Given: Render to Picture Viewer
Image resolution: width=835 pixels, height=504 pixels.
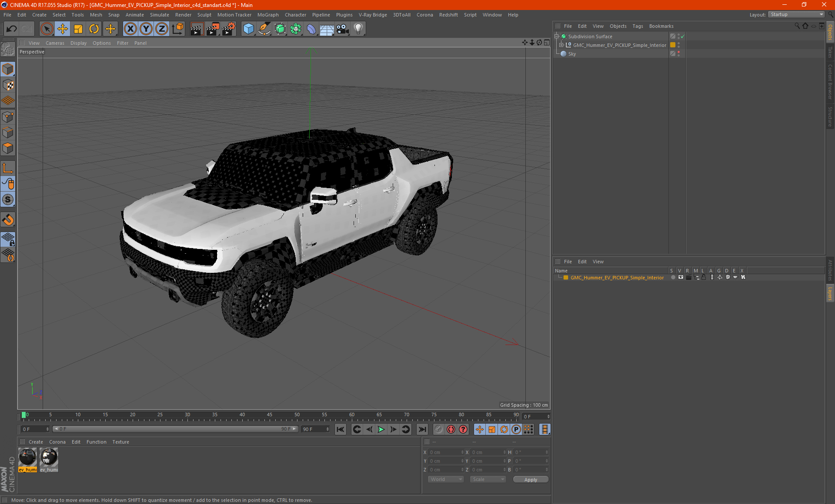Looking at the screenshot, I should (x=213, y=29).
